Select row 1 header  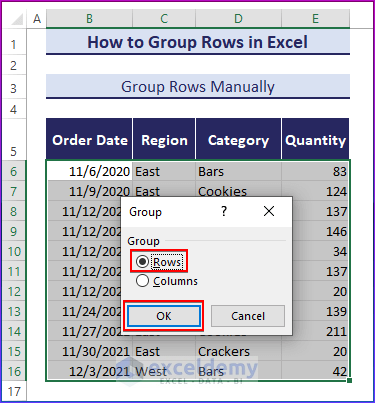coord(14,42)
